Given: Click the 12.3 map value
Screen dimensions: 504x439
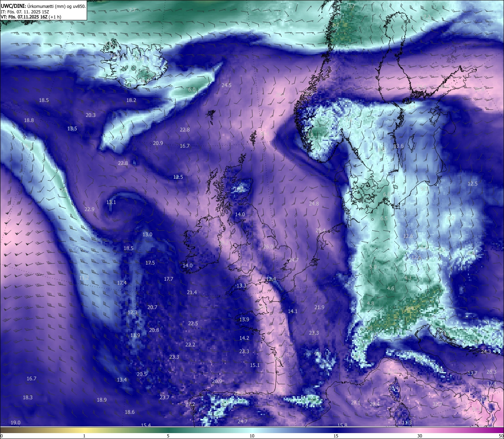Looking at the screenshot, I should tap(132, 313).
